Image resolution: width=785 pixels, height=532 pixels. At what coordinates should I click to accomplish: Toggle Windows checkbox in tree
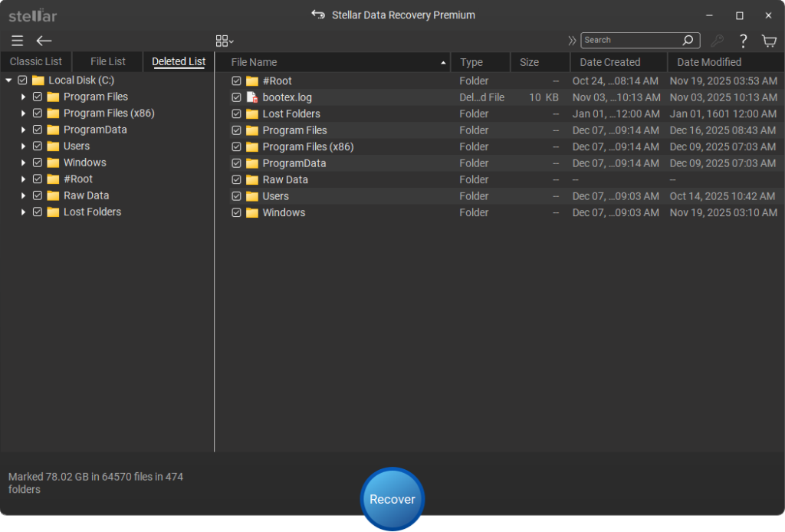38,163
